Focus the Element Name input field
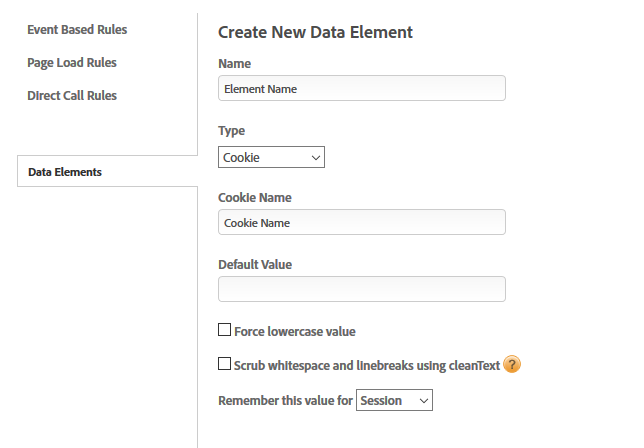The width and height of the screenshot is (644, 448). pyautogui.click(x=362, y=88)
